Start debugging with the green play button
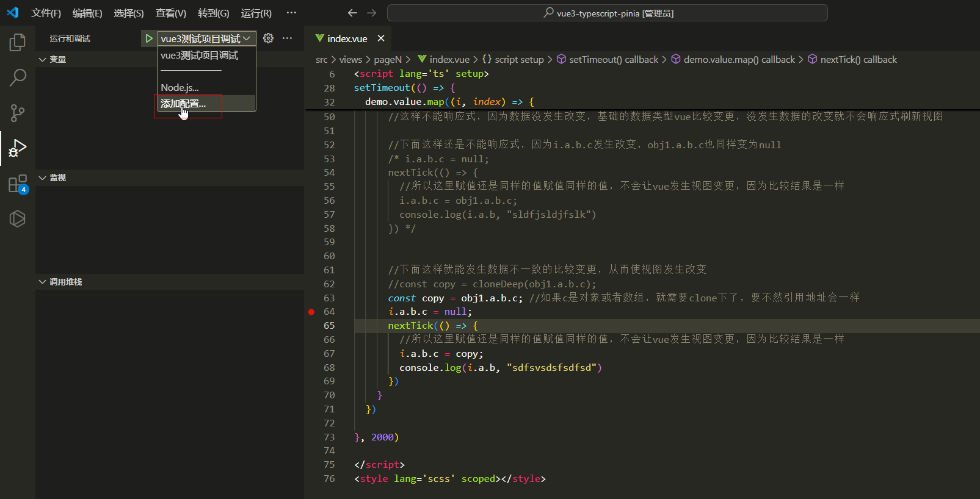Image resolution: width=980 pixels, height=499 pixels. click(x=148, y=38)
